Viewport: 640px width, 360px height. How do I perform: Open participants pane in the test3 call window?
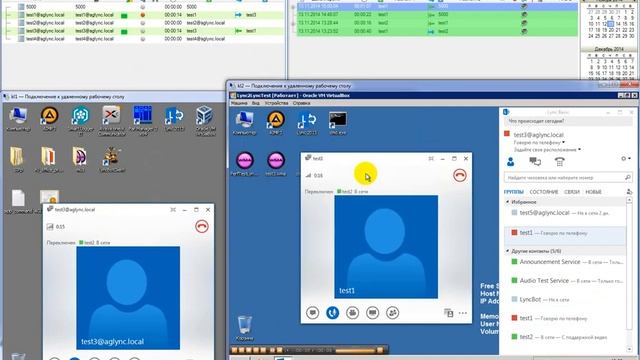click(x=393, y=313)
